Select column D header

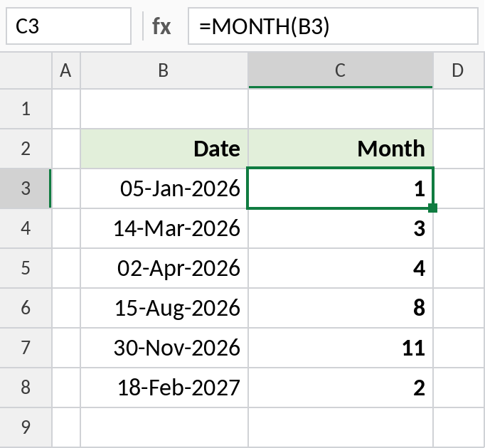pos(459,70)
